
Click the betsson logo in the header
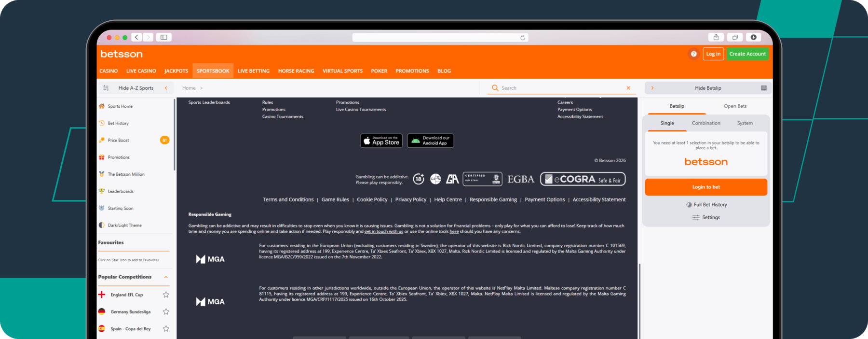[x=122, y=54]
